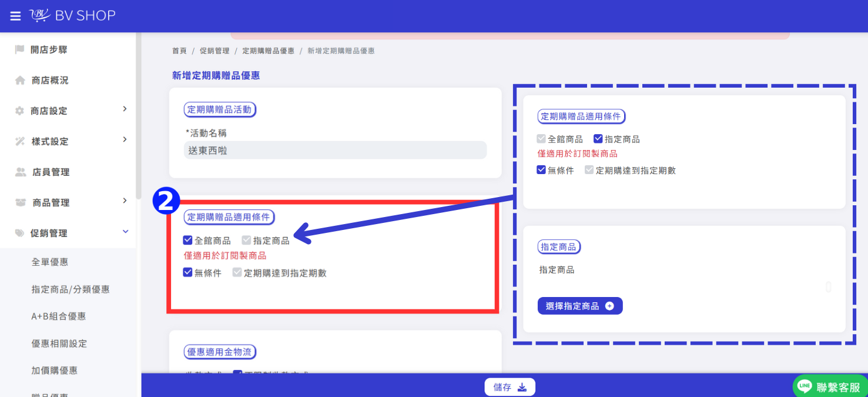Click the people icon for 店員管理
Screen dimensions: 868x397
(x=21, y=172)
